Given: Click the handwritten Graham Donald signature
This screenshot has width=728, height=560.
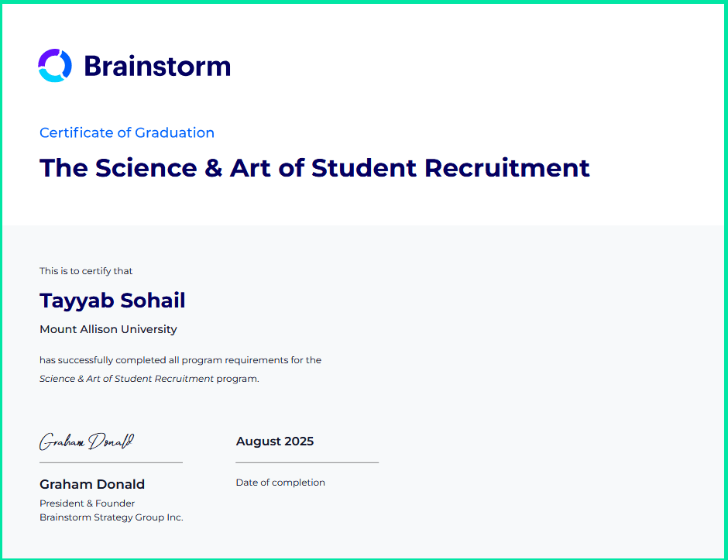Looking at the screenshot, I should pyautogui.click(x=87, y=441).
